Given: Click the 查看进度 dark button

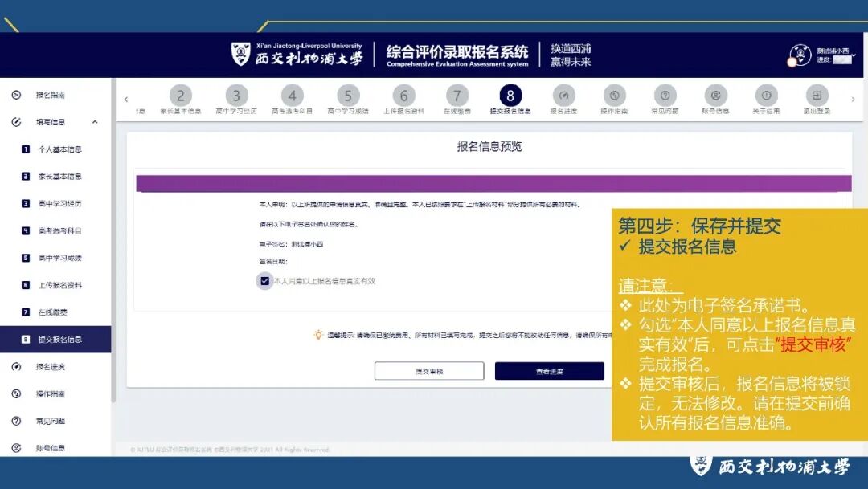Looking at the screenshot, I should tap(551, 370).
